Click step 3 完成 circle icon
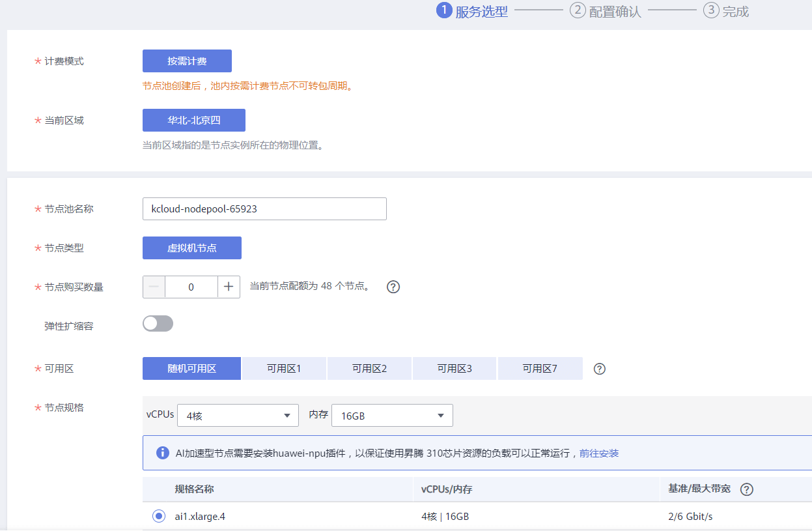Viewport: 812px width, 531px height. point(711,10)
